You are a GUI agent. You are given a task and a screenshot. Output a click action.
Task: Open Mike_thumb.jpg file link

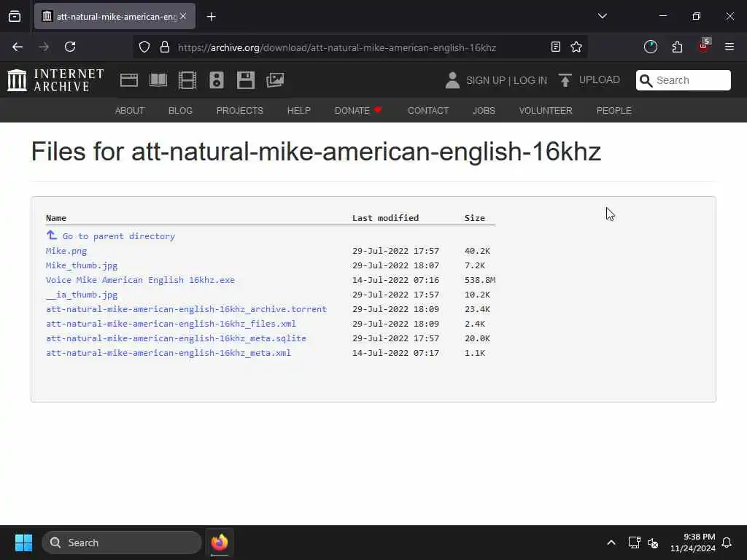pos(82,265)
